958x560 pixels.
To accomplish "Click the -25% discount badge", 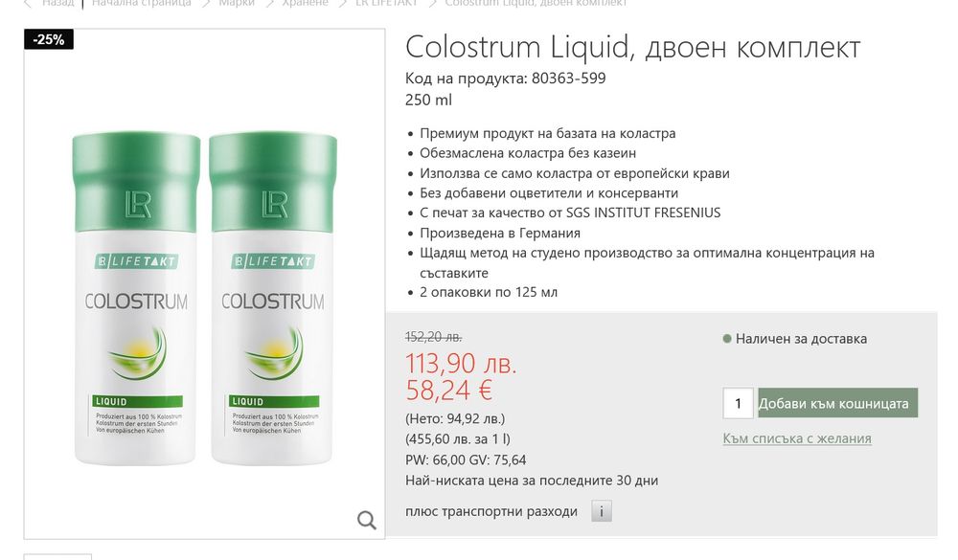I will (x=49, y=39).
